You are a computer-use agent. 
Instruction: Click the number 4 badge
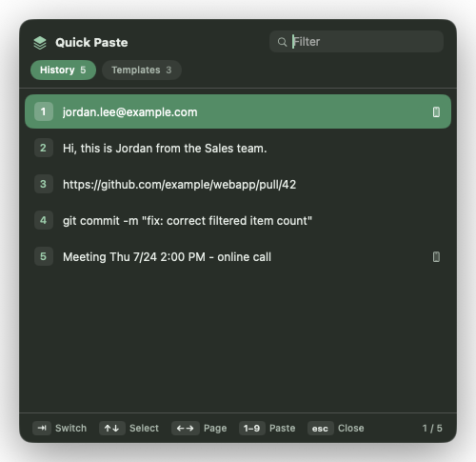coord(44,220)
